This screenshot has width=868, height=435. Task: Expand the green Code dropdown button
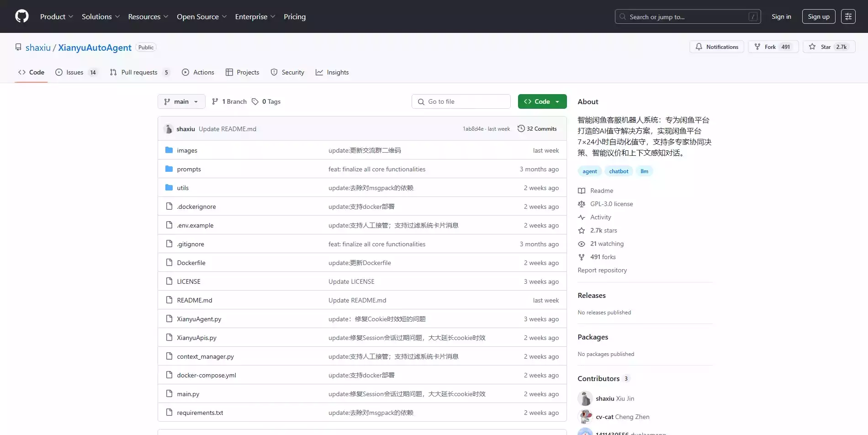(542, 101)
